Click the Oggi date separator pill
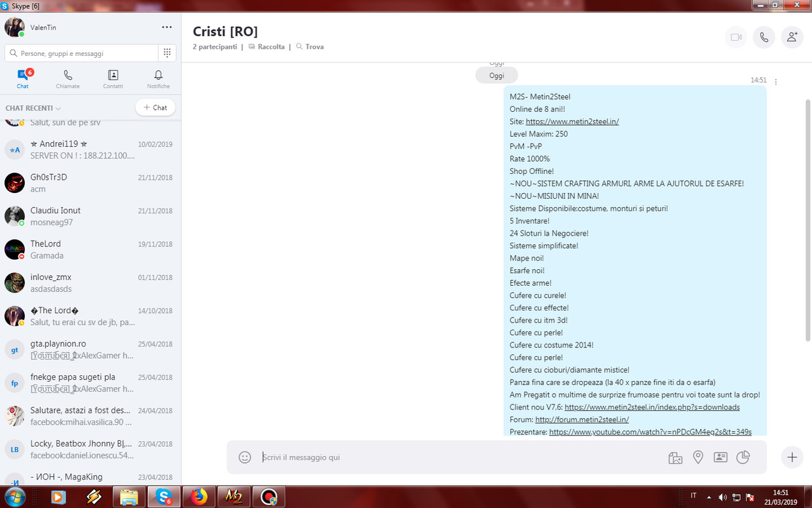The height and width of the screenshot is (508, 812). click(497, 76)
